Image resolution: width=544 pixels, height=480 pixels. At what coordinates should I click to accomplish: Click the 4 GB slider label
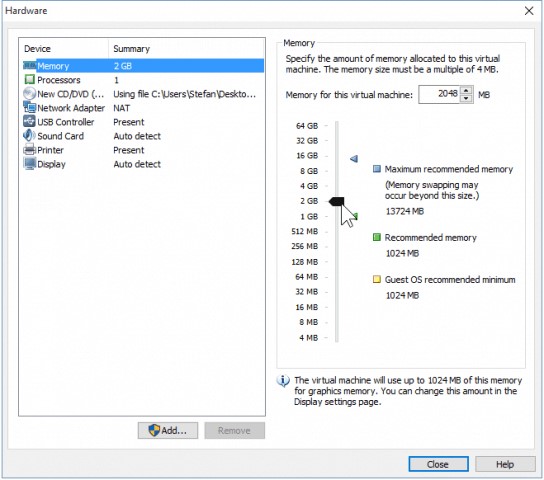[309, 186]
